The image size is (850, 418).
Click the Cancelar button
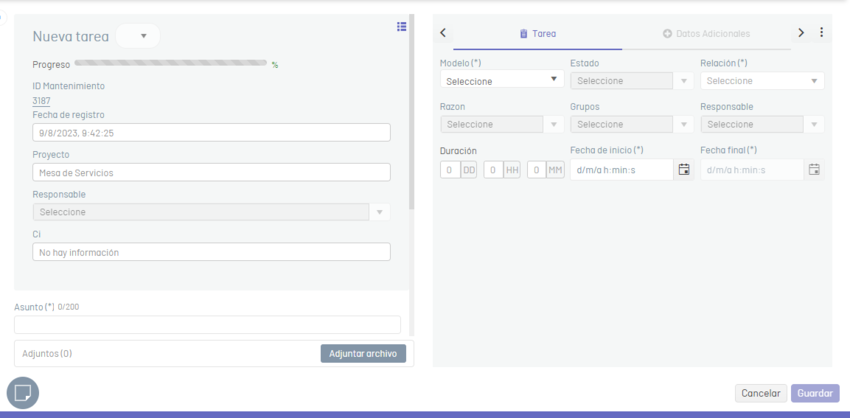(x=760, y=393)
